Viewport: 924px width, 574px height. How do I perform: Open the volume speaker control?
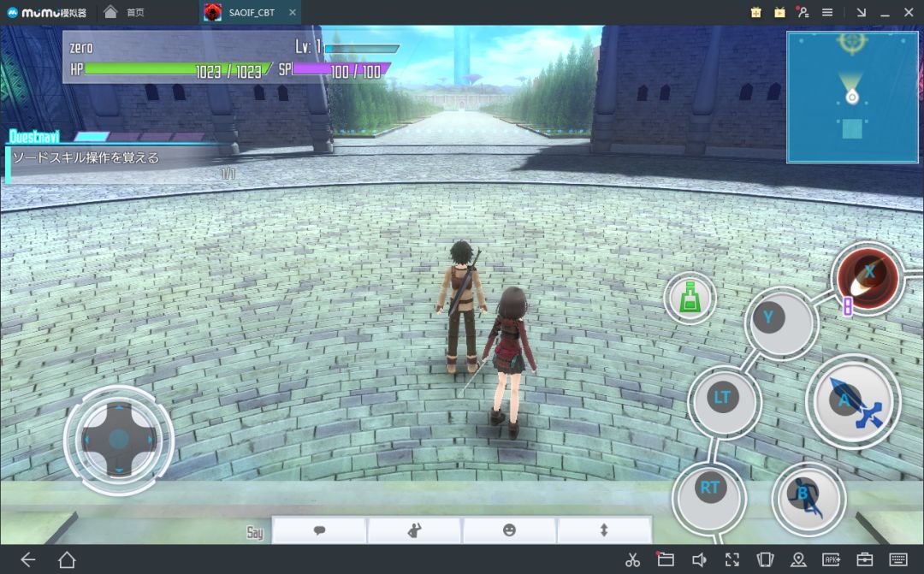(x=699, y=559)
